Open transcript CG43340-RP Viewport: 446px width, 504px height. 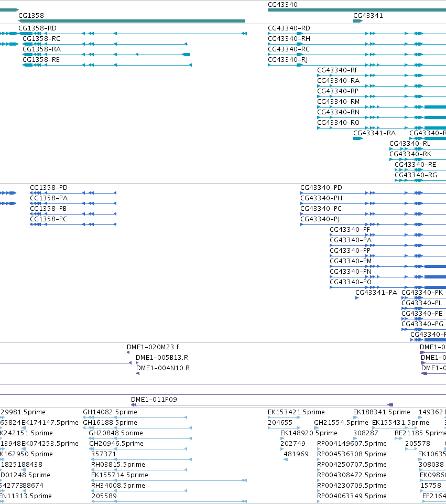tap(338, 91)
